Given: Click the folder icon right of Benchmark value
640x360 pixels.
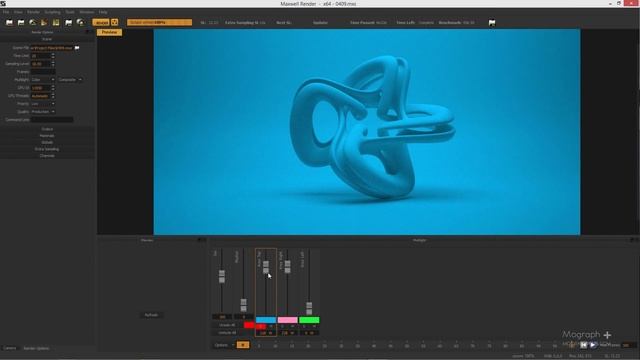Looking at the screenshot, I should point(492,23).
